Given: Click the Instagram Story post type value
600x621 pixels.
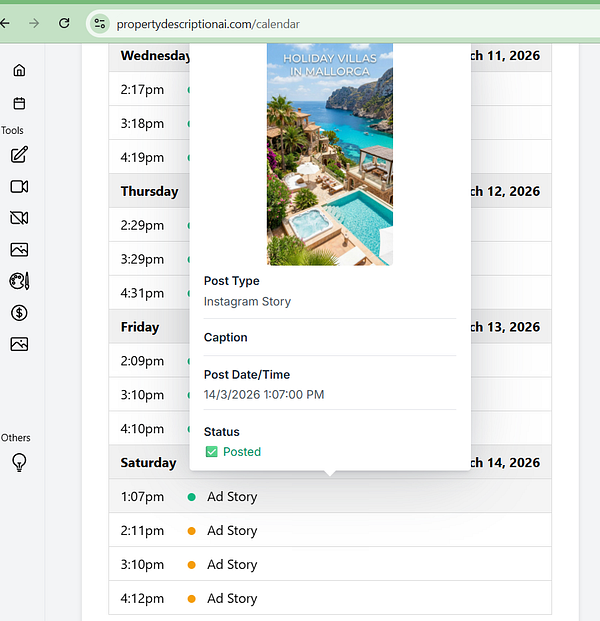Looking at the screenshot, I should tap(247, 302).
